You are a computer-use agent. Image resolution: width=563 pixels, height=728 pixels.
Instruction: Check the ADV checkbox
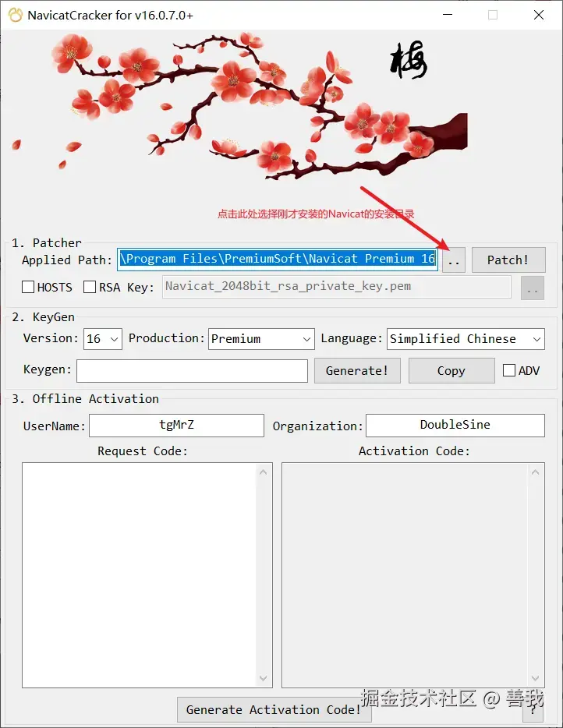click(509, 370)
